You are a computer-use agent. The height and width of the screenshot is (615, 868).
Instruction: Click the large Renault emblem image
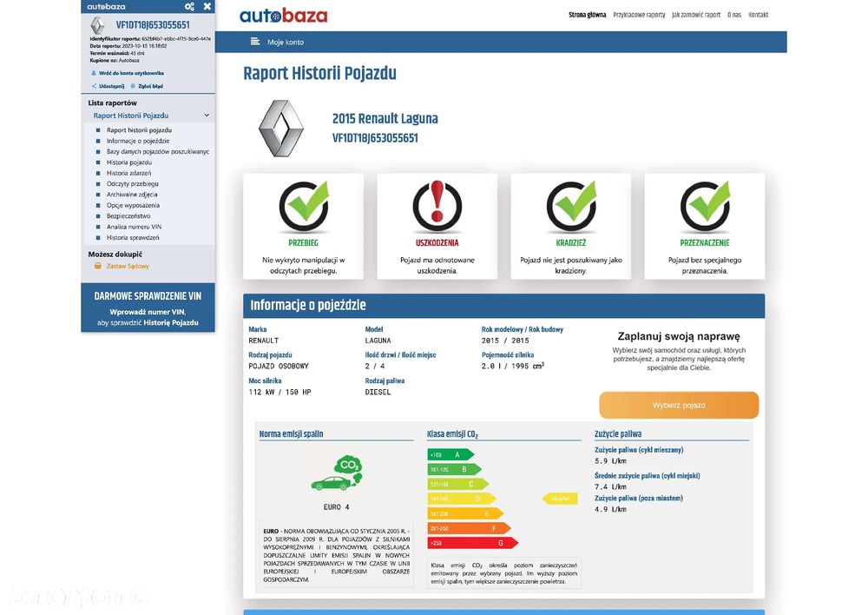(281, 129)
